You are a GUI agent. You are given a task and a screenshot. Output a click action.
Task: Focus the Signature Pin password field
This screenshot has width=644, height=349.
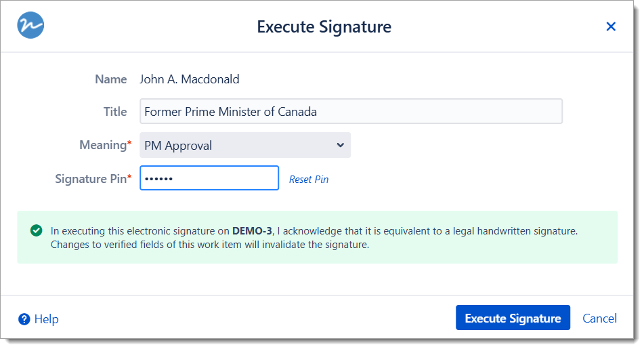(x=209, y=178)
